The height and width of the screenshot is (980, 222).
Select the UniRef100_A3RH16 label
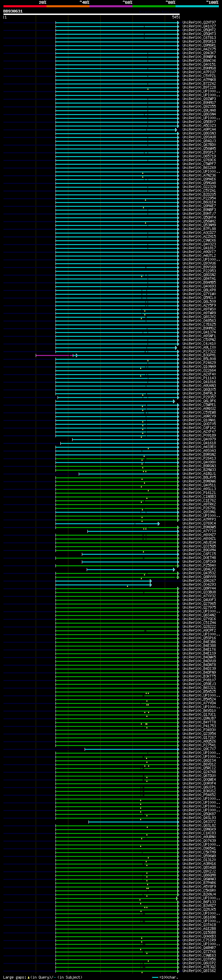click(199, 864)
